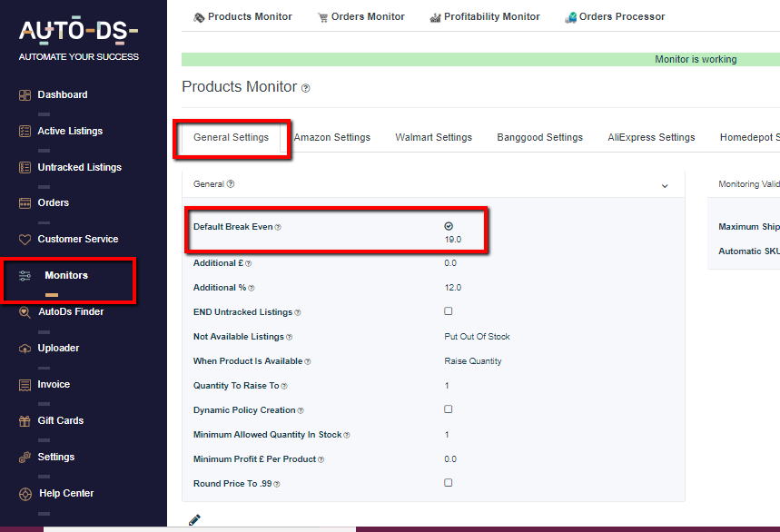Open the Orders Monitor top link

coord(361,17)
